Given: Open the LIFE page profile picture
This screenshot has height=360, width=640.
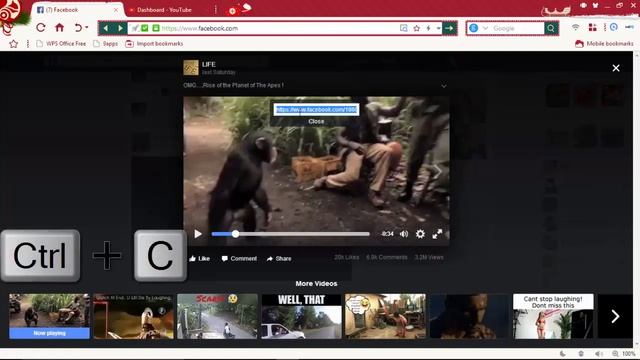Looking at the screenshot, I should click(x=191, y=68).
